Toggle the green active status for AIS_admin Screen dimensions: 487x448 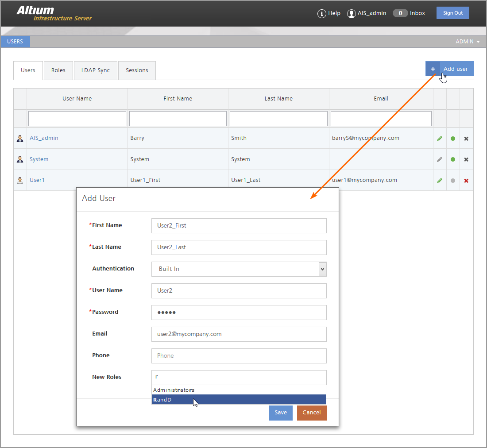point(453,139)
